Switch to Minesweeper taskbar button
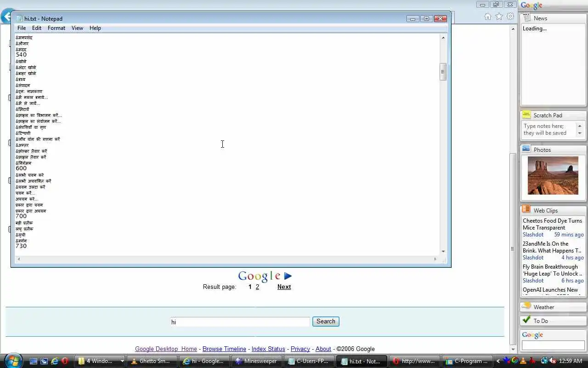 click(x=257, y=361)
